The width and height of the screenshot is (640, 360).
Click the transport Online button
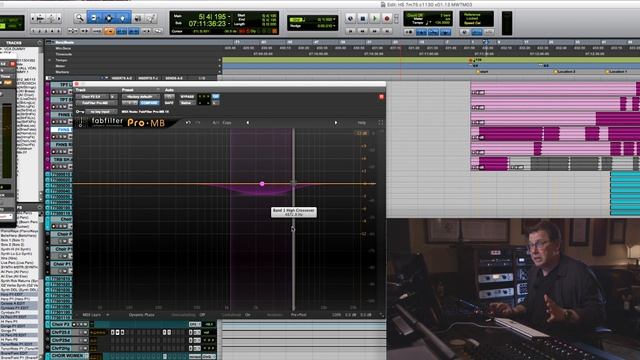click(x=350, y=18)
